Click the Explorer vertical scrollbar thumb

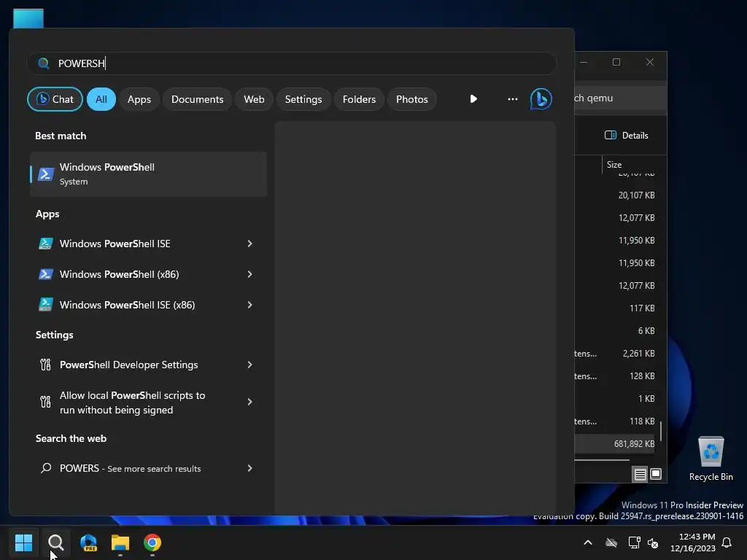661,430
